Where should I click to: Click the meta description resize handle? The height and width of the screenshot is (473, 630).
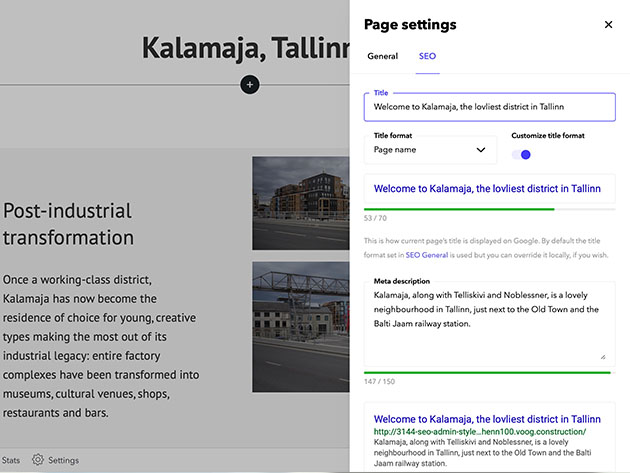[603, 357]
